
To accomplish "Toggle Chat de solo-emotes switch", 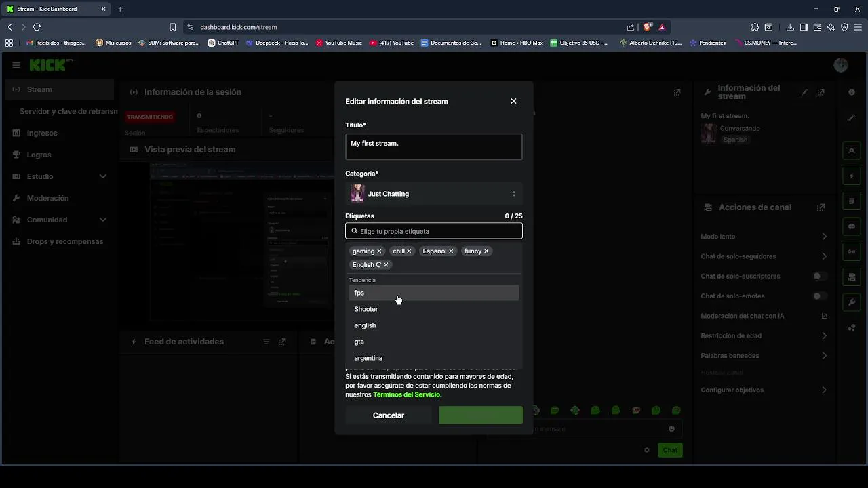I will coord(821,296).
